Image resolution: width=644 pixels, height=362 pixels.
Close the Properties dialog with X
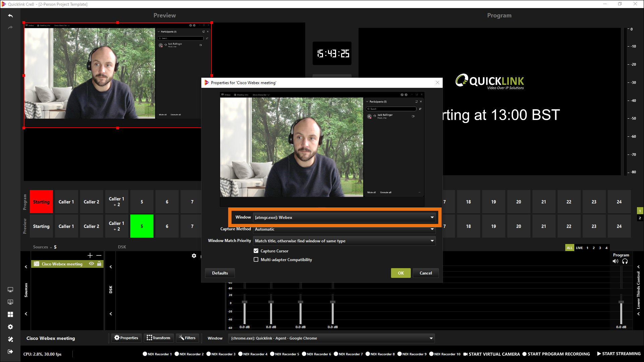click(437, 83)
